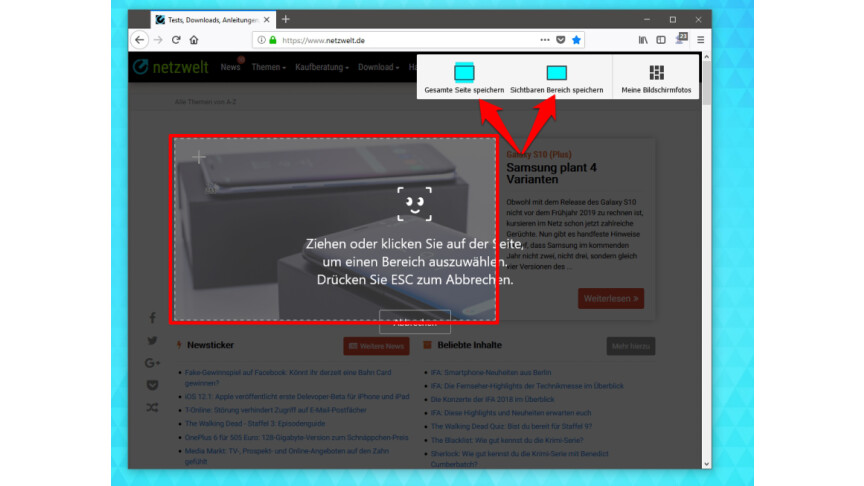The height and width of the screenshot is (486, 864).
Task: Open IFA: Diese Highlights und Neuheiten link
Action: (510, 412)
